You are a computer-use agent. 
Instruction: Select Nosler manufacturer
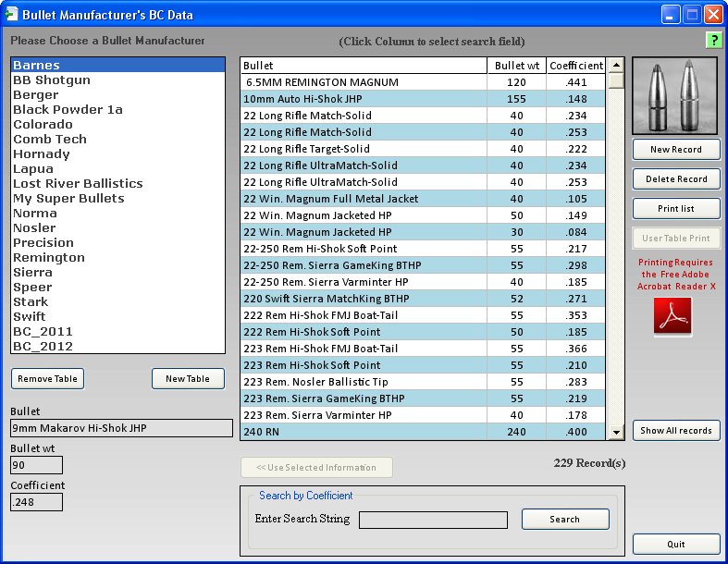pyautogui.click(x=117, y=228)
